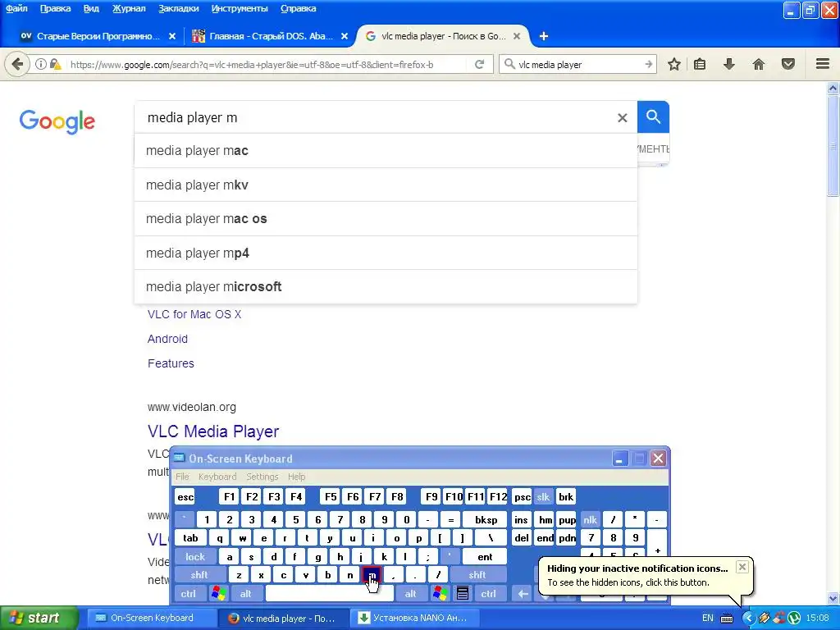Go back with the browser back arrow
Screen dimensions: 840x630
tap(17, 64)
